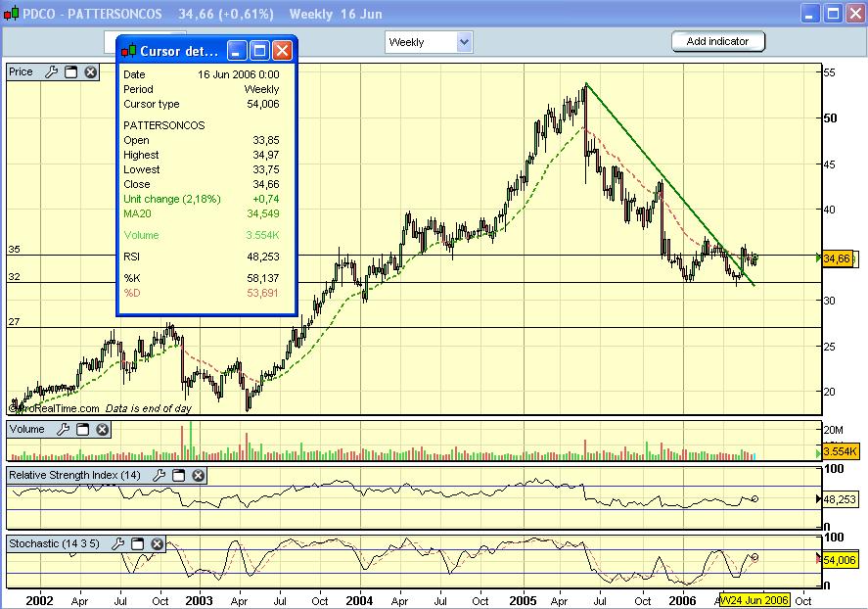
Task: Select the Relative Strength Index (14) label
Action: coord(74,475)
